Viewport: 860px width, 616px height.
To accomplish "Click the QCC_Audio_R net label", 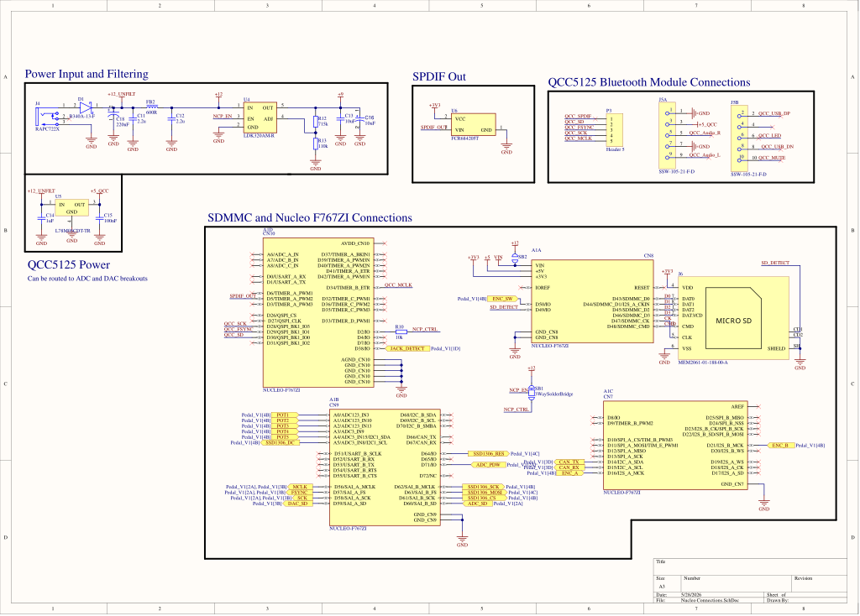I will click(705, 133).
